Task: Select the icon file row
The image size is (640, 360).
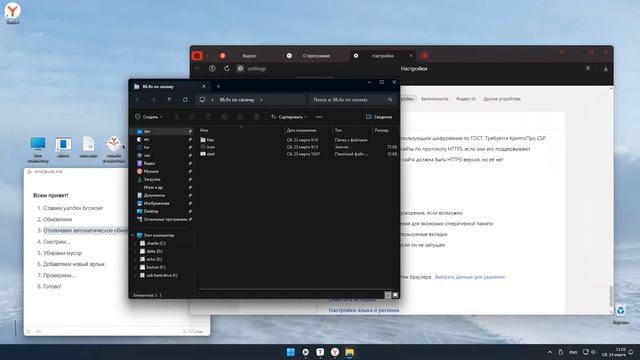Action: (x=298, y=147)
